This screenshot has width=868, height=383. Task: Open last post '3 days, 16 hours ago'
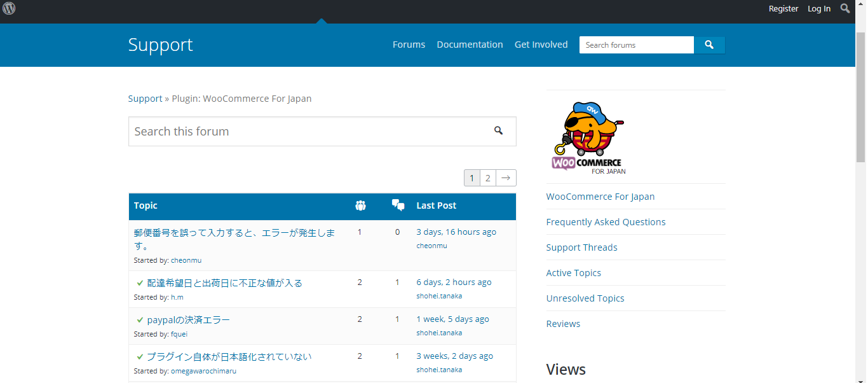pos(456,232)
